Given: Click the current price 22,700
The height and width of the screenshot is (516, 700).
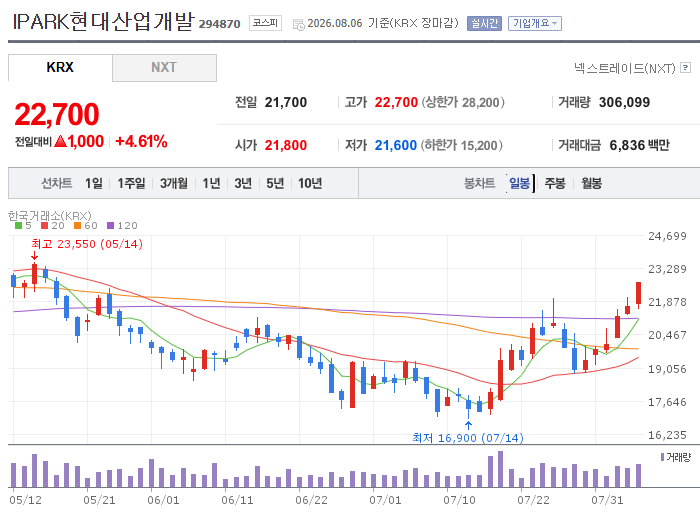Looking at the screenshot, I should coord(57,114).
